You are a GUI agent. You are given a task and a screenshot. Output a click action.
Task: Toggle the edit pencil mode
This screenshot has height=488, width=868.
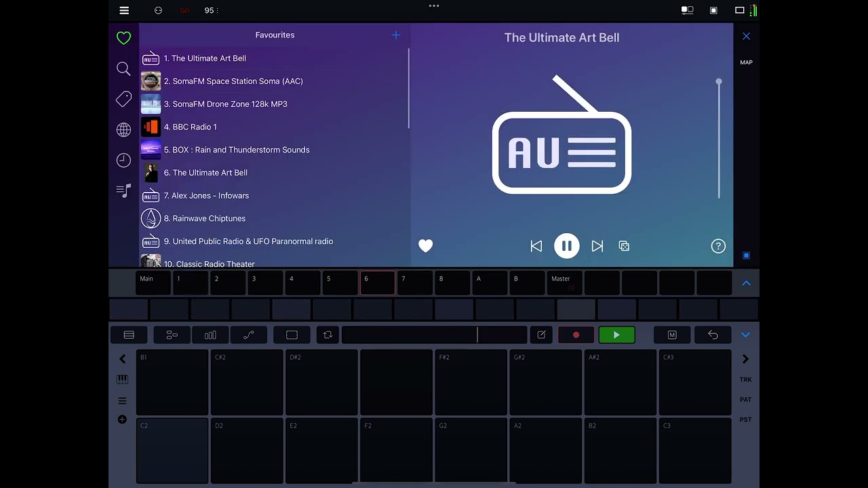tap(541, 335)
